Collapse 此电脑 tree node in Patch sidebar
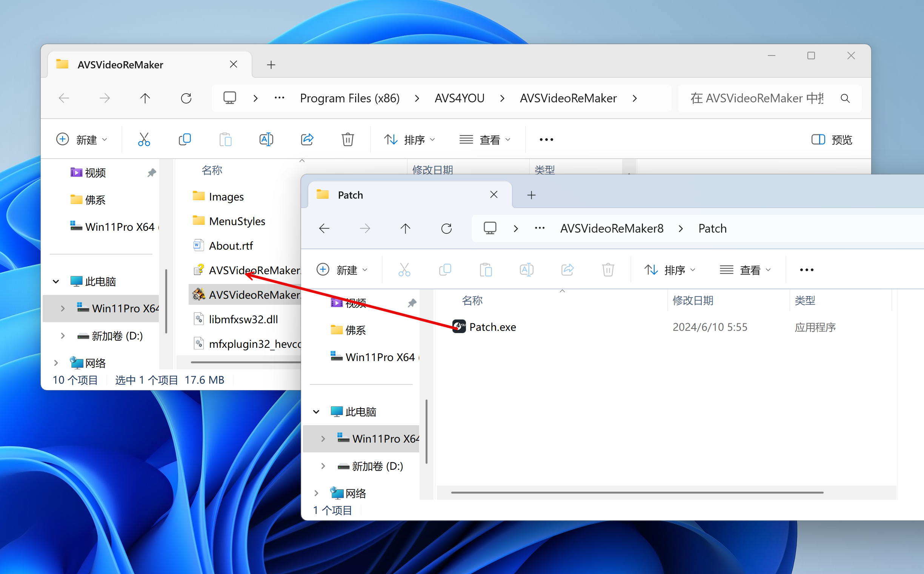The width and height of the screenshot is (924, 574). pyautogui.click(x=316, y=412)
